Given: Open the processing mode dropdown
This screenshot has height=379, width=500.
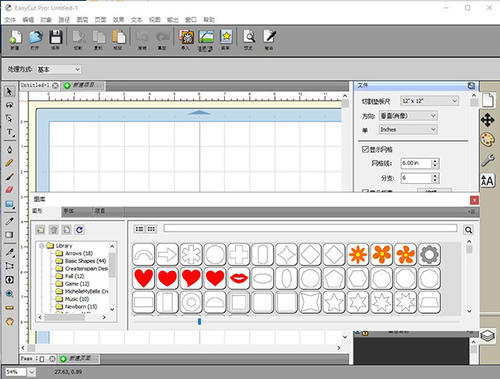Looking at the screenshot, I should click(59, 69).
